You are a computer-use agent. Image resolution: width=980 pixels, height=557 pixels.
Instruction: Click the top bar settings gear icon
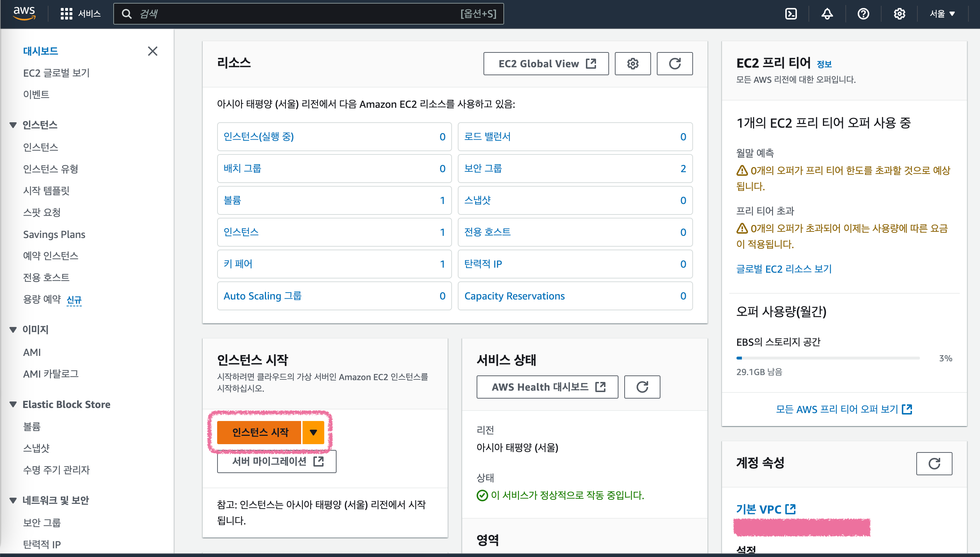coord(899,14)
